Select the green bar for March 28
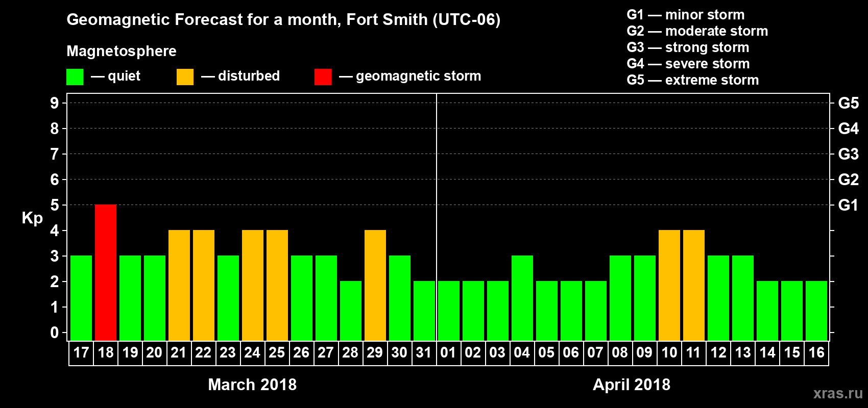868x408 pixels. coord(351,311)
